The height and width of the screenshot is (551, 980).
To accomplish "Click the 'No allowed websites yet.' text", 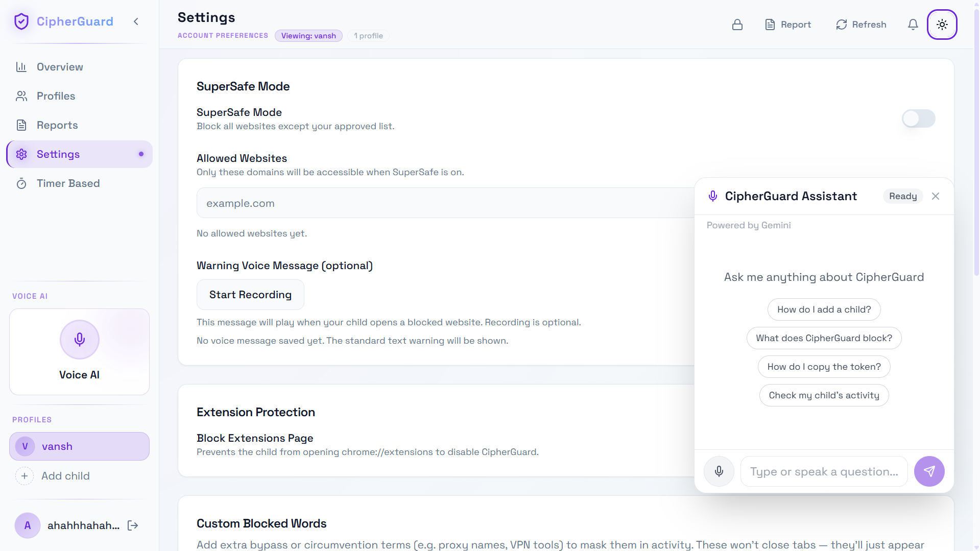I will click(x=252, y=233).
